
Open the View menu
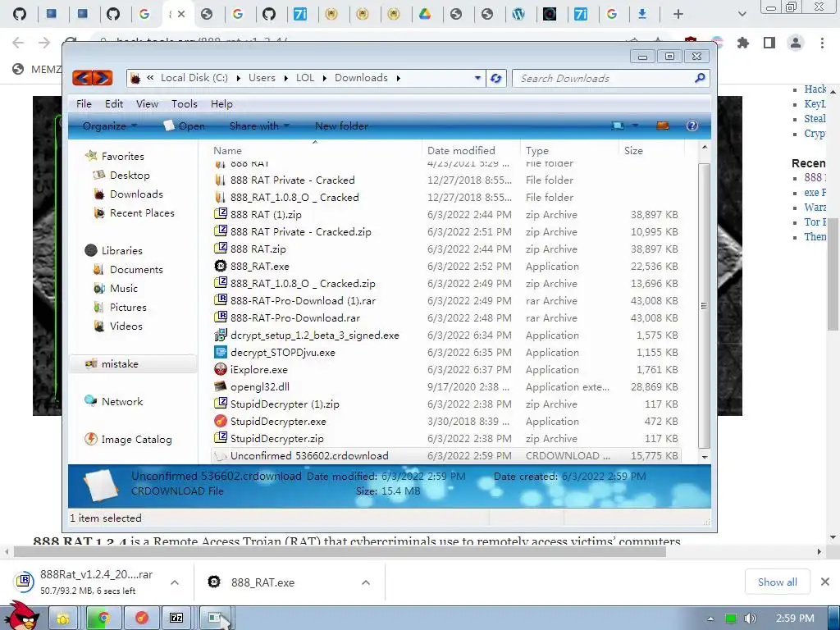147,104
